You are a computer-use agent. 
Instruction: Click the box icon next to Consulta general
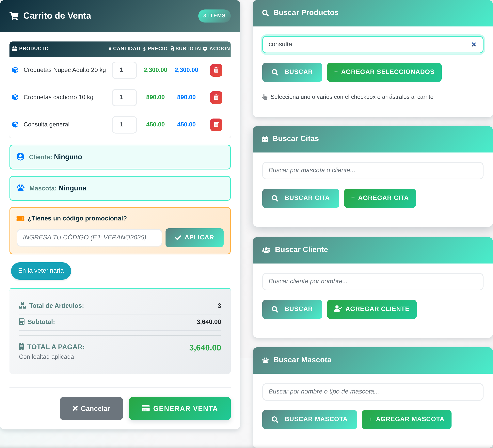15,124
